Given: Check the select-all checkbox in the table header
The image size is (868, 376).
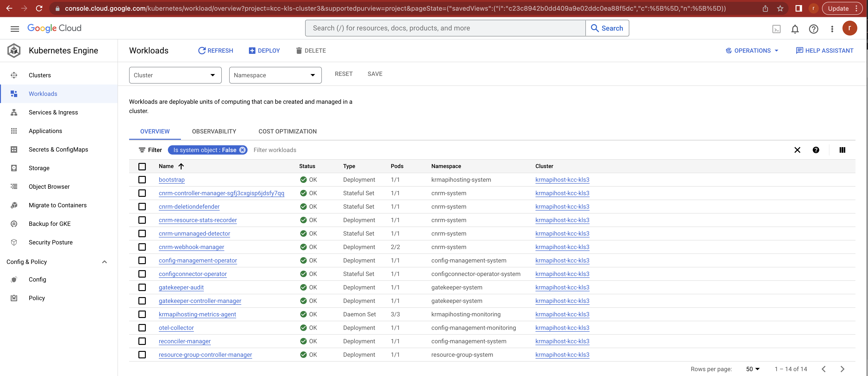Looking at the screenshot, I should tap(142, 166).
